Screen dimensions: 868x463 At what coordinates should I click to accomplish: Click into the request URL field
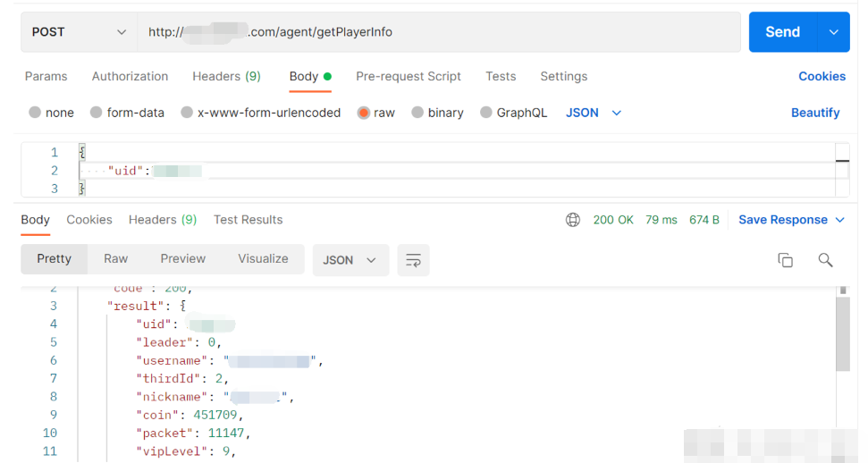(439, 32)
